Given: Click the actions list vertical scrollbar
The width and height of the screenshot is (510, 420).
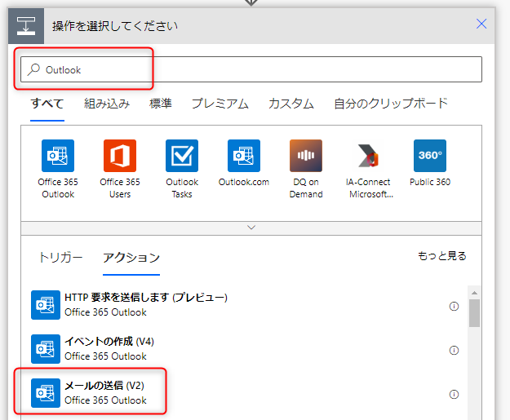Looking at the screenshot, I should pyautogui.click(x=474, y=313).
